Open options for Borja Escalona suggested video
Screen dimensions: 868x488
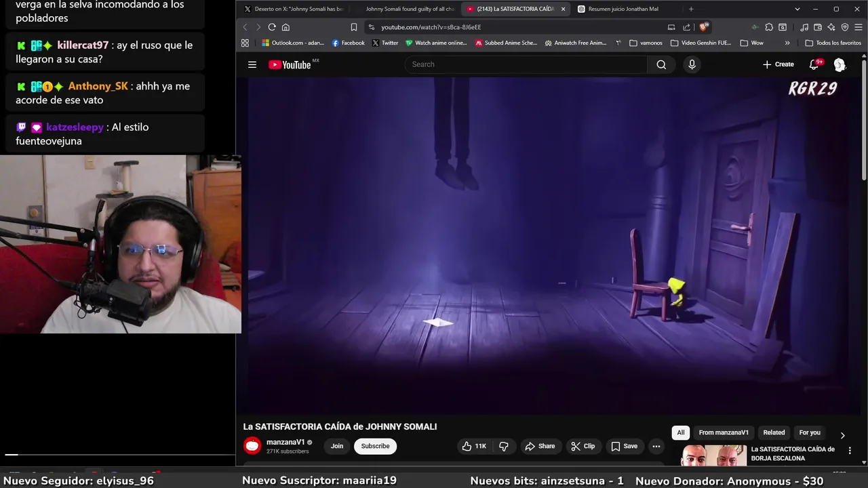pyautogui.click(x=850, y=451)
